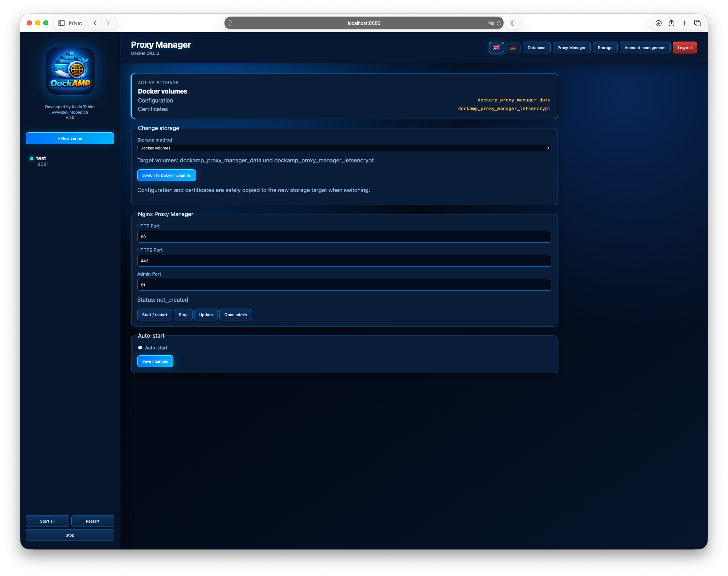Enable the Auto-start checkbox
Screen dimensions: 728x576
[x=140, y=348]
